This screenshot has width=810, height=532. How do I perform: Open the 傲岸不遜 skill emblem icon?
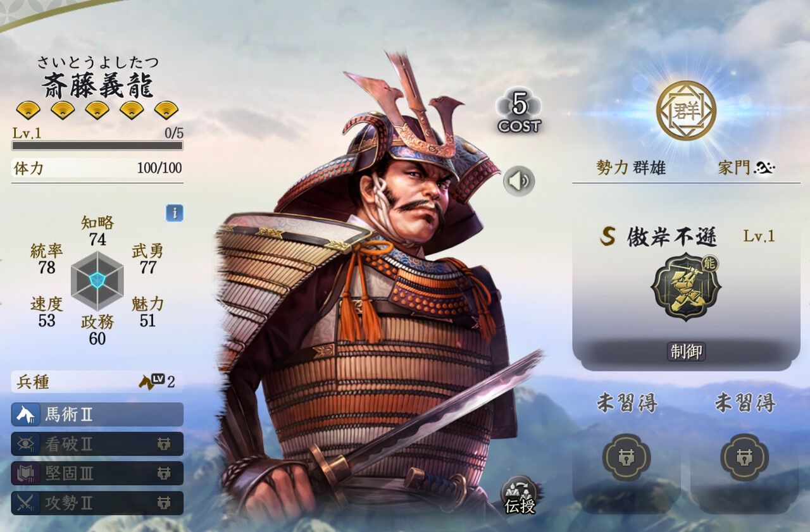686,287
